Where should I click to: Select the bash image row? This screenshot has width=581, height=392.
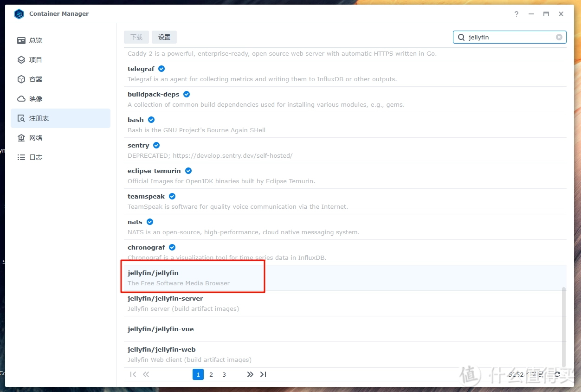pyautogui.click(x=345, y=125)
